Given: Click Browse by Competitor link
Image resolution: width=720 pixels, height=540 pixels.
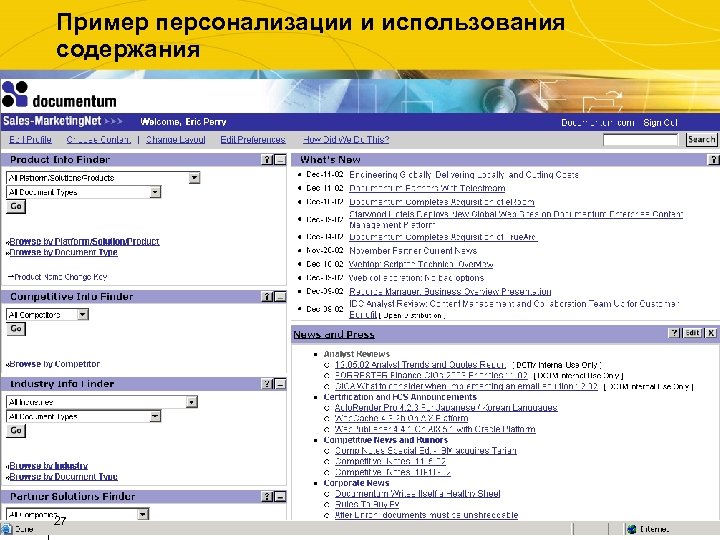Looking at the screenshot, I should pyautogui.click(x=55, y=364).
